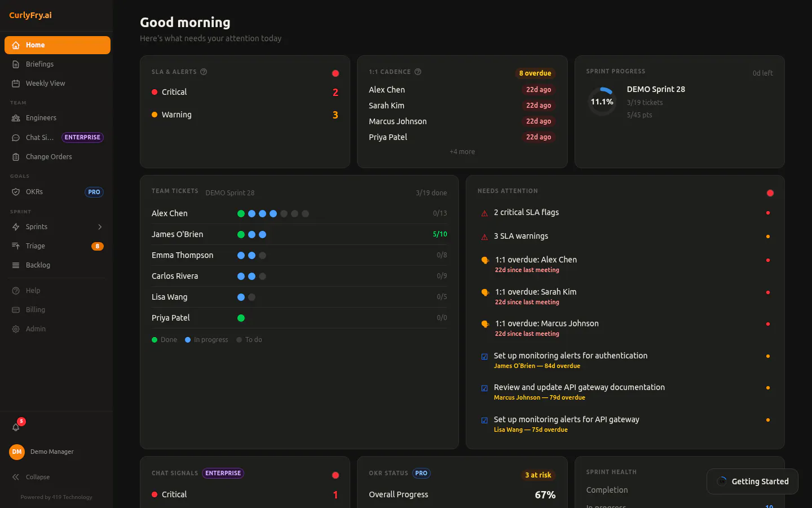
Task: Click Priya Patel in Team Tickets
Action: pos(171,318)
